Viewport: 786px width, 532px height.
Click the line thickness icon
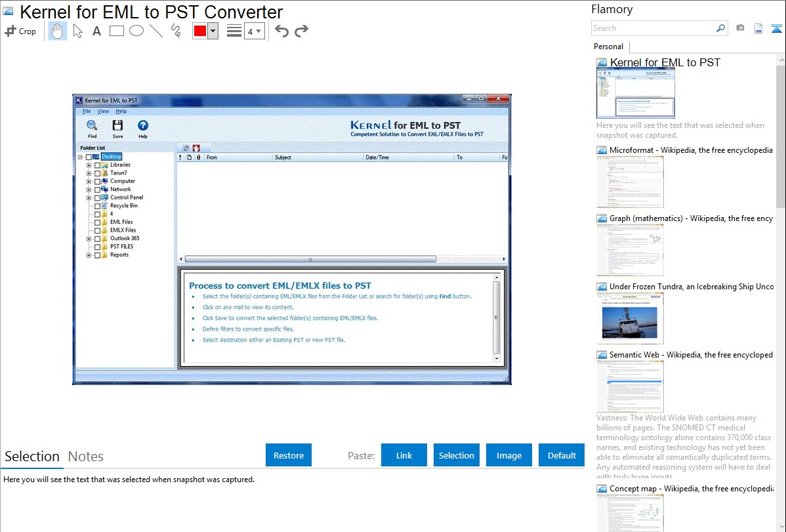pos(234,31)
